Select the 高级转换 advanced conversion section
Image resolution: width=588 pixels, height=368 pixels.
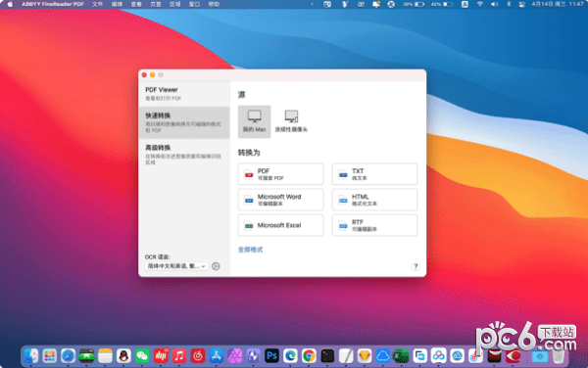[184, 155]
